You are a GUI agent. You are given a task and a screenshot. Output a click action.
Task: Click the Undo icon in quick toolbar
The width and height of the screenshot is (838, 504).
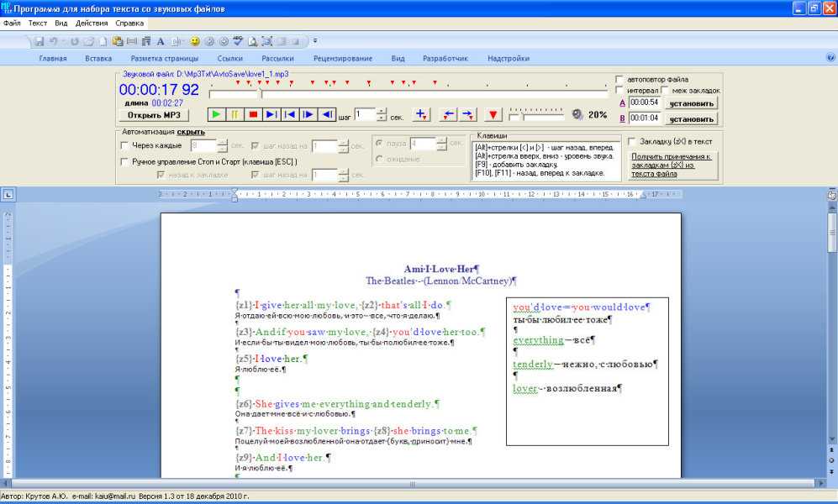coord(54,41)
